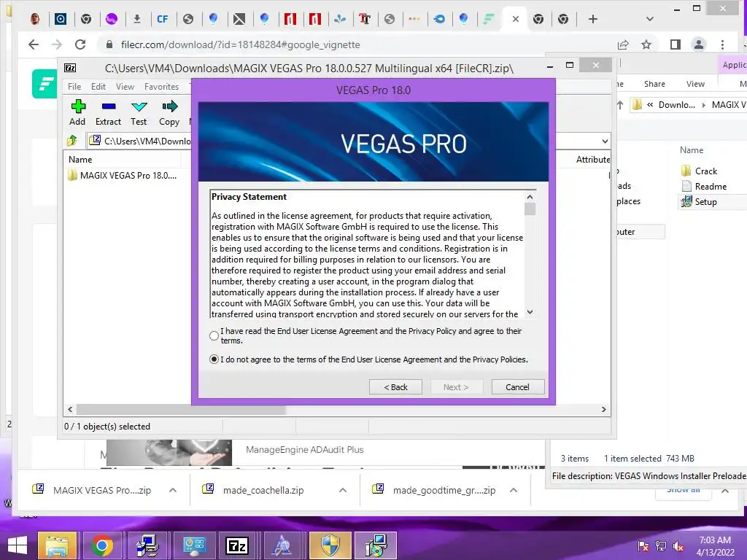Open Chrome three-dot menu
This screenshot has height=560, width=747.
pos(723,44)
